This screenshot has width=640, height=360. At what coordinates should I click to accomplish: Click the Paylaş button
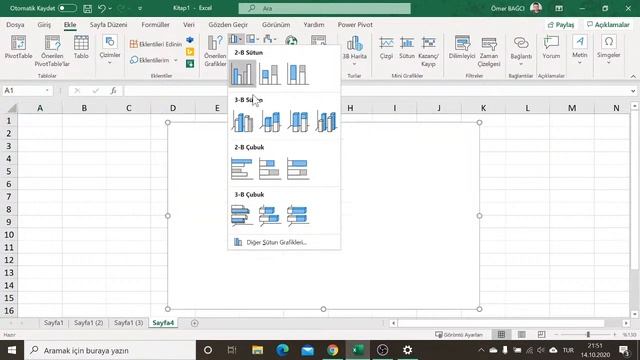tap(561, 25)
